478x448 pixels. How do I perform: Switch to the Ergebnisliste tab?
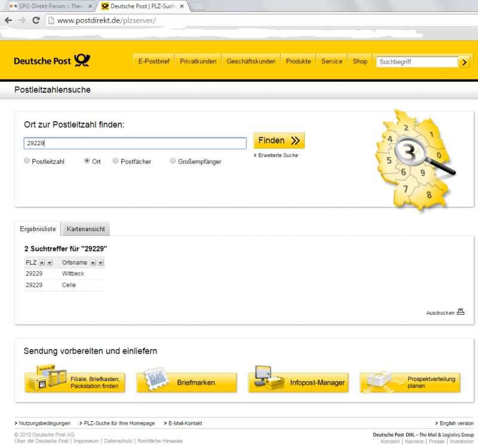click(x=38, y=229)
